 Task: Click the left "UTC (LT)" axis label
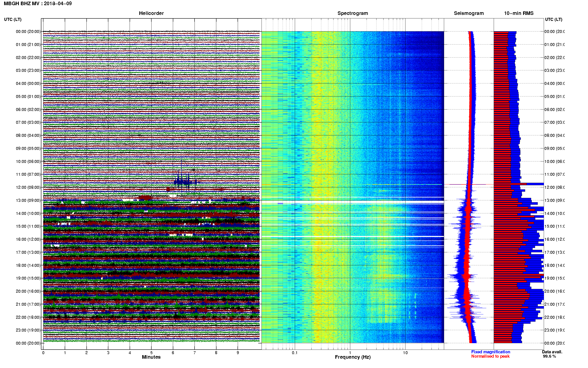(13, 19)
